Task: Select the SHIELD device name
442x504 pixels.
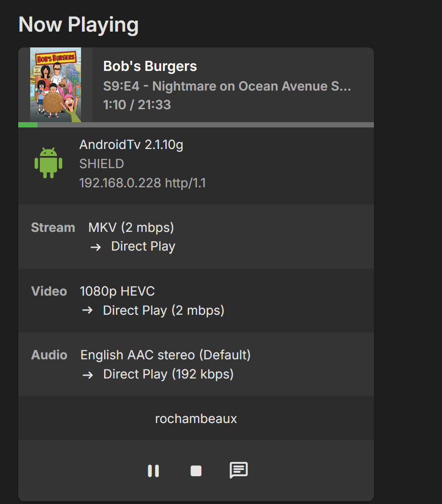Action: (102, 164)
